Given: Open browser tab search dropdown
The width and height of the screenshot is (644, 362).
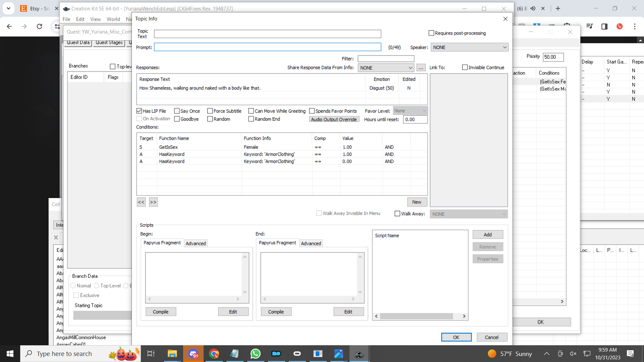Looking at the screenshot, I should pyautogui.click(x=8, y=8).
